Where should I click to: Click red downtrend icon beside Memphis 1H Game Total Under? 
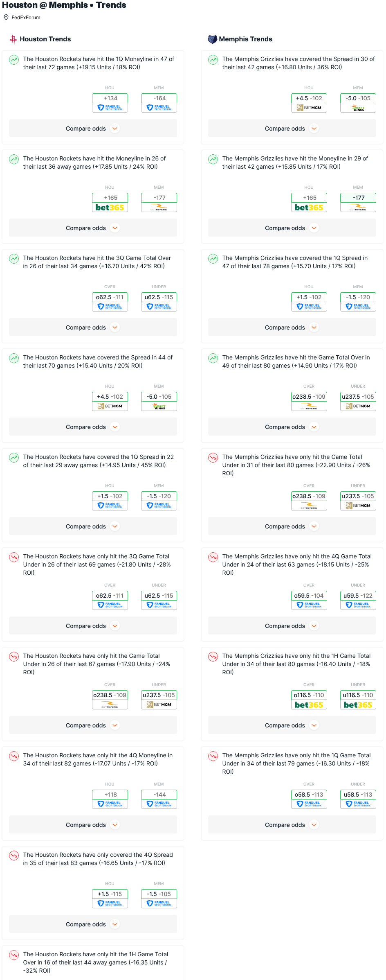(x=213, y=657)
